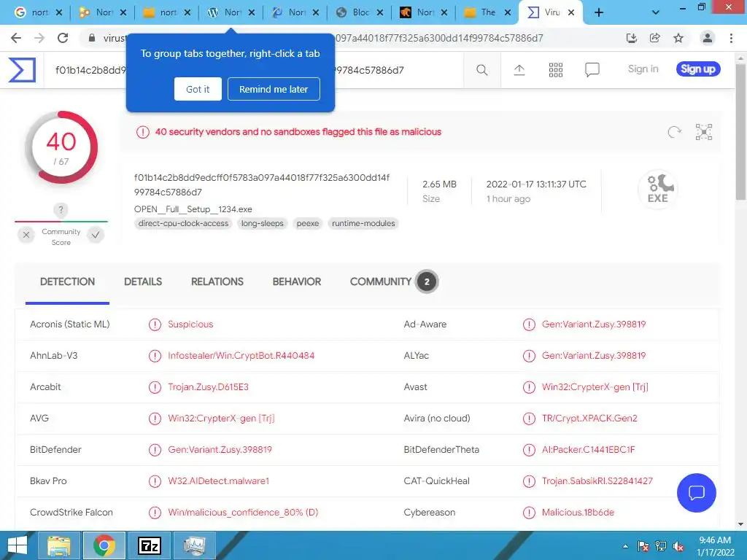Open the graph view icon
The image size is (747, 560).
[x=704, y=132]
